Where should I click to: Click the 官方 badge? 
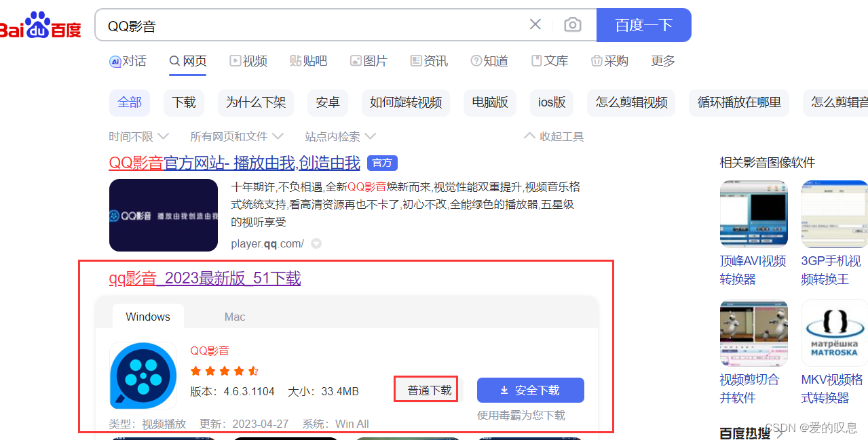[382, 163]
